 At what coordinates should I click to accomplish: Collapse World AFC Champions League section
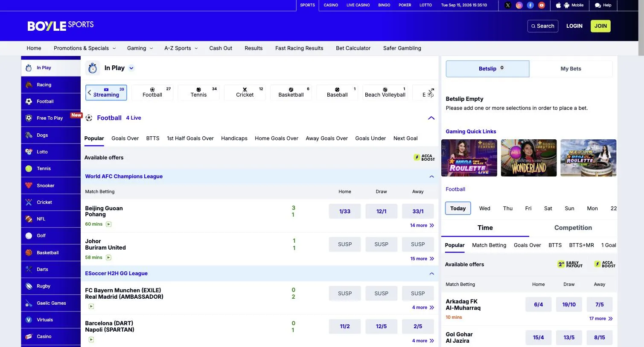tap(431, 176)
